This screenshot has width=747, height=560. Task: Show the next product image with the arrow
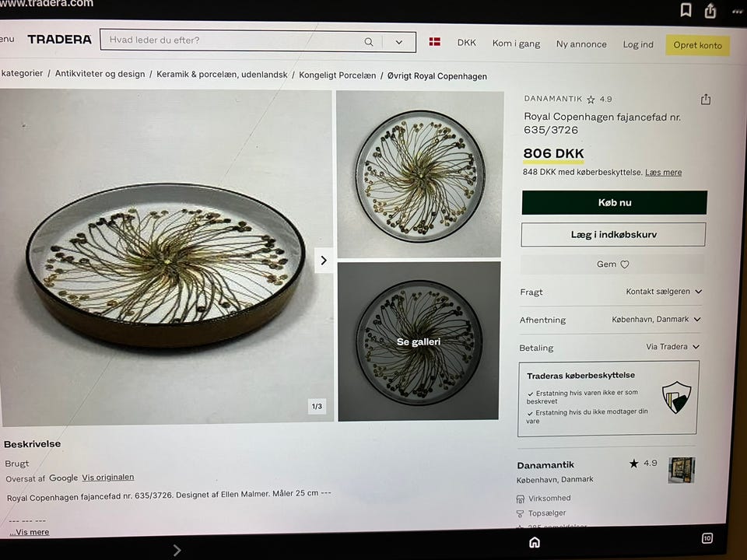tap(324, 261)
